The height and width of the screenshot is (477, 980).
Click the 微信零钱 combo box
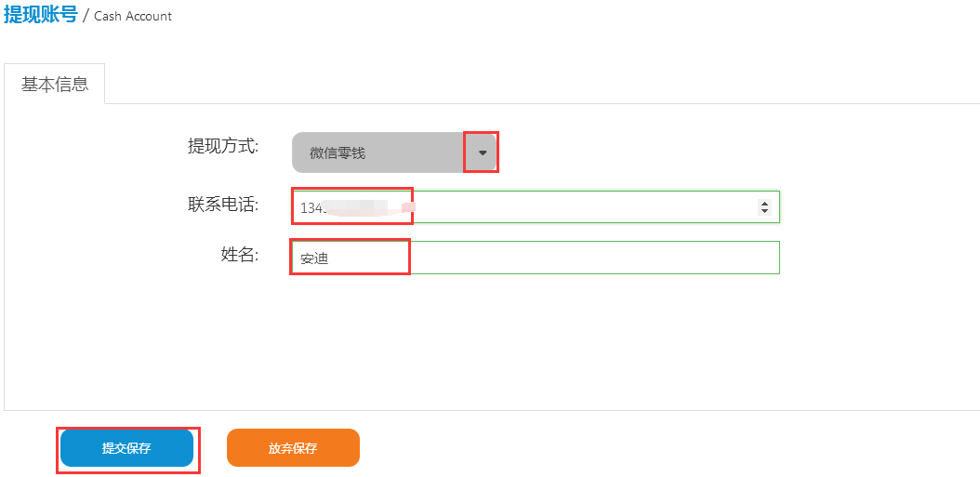point(393,152)
